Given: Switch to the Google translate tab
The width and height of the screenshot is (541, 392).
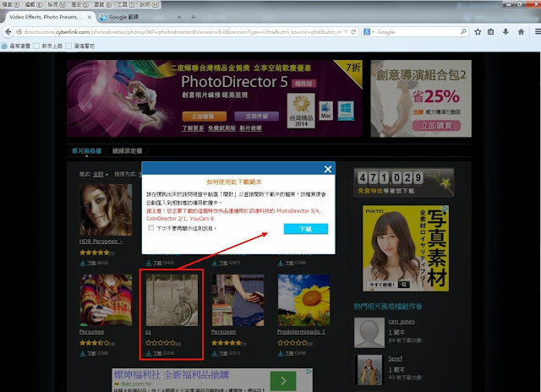Looking at the screenshot, I should (x=138, y=17).
